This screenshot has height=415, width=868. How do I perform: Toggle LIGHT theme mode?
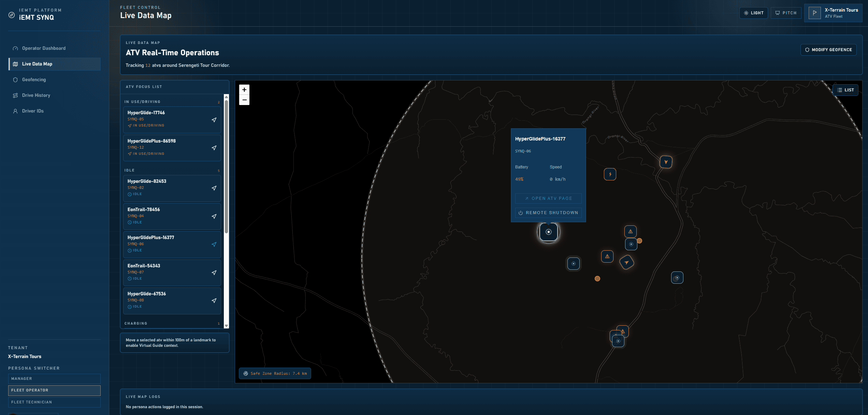point(753,13)
